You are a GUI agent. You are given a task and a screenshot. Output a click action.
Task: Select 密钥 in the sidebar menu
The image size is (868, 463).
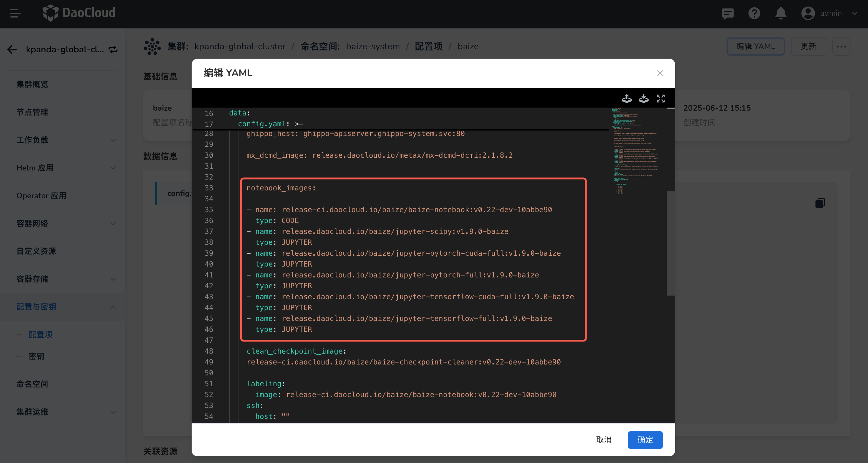pos(36,356)
